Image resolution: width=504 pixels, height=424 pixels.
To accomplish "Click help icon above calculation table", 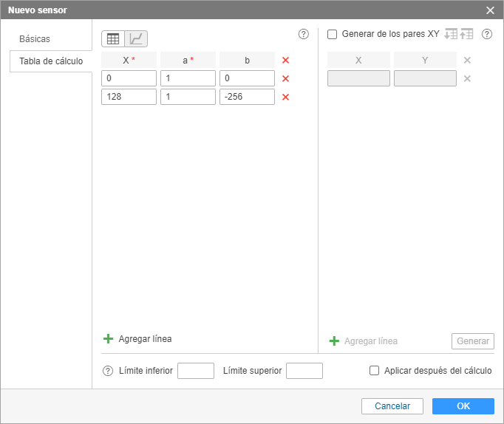I will pos(303,34).
